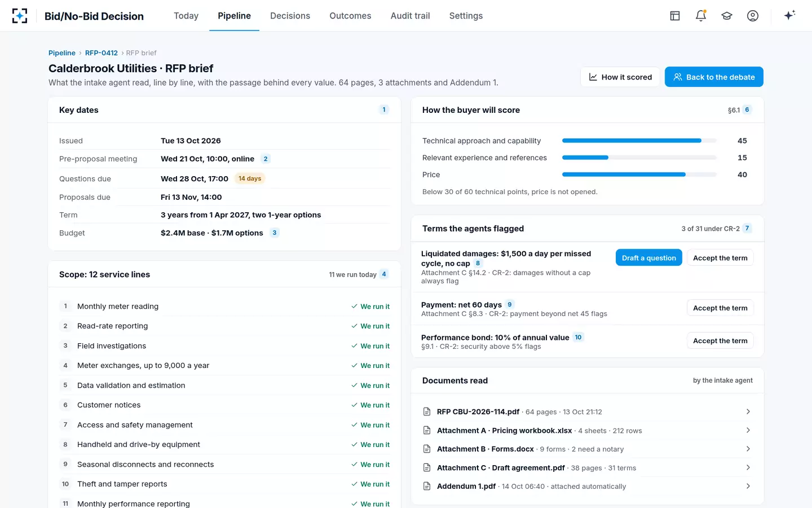
Task: Open the Audit trail tab
Action: click(x=410, y=16)
